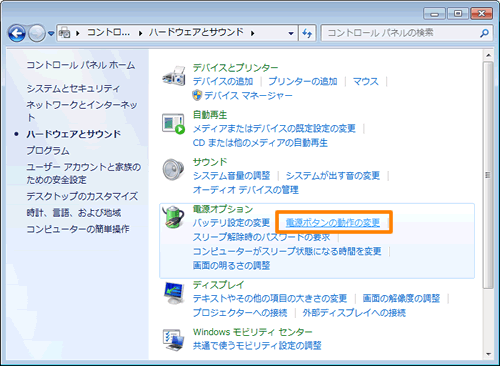The width and height of the screenshot is (500, 366).
Task: Select ハードウェアとサウンド in sidebar
Action: [x=73, y=134]
